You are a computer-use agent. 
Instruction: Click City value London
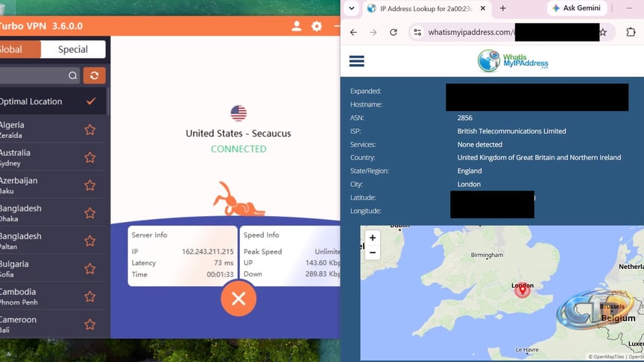(469, 184)
